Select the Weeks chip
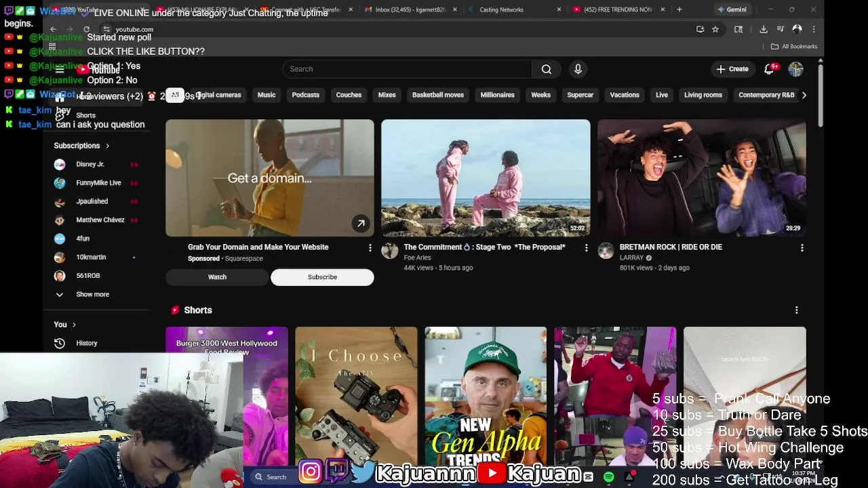The width and height of the screenshot is (868, 488). (540, 95)
